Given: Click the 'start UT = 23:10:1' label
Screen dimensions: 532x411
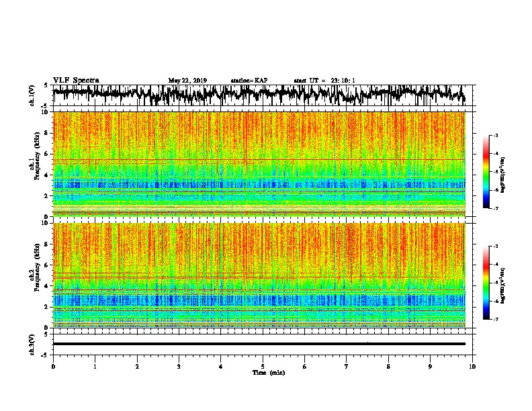Looking at the screenshot, I should [324, 81].
